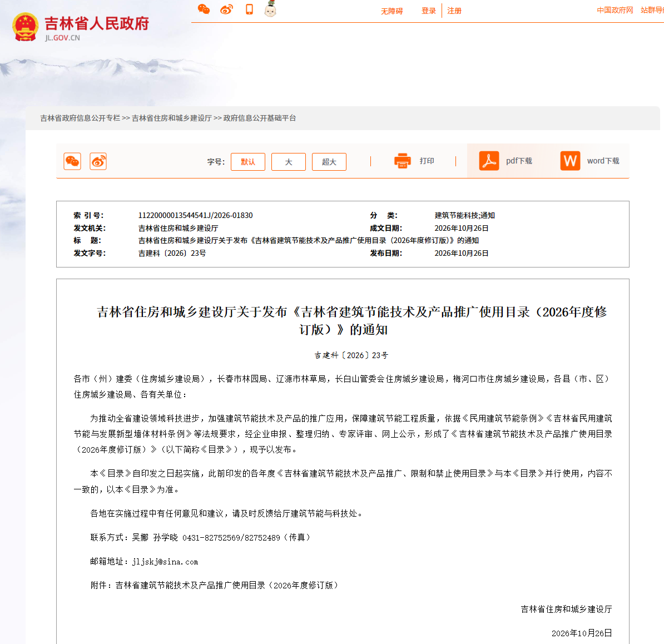
Task: Click the 成文日期 value 2026年10月26日
Action: point(462,228)
